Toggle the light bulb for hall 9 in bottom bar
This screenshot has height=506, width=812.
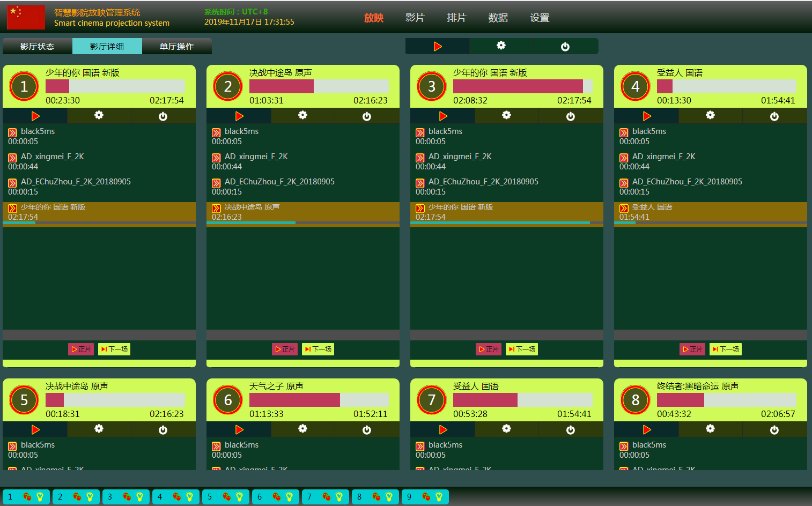pos(439,497)
